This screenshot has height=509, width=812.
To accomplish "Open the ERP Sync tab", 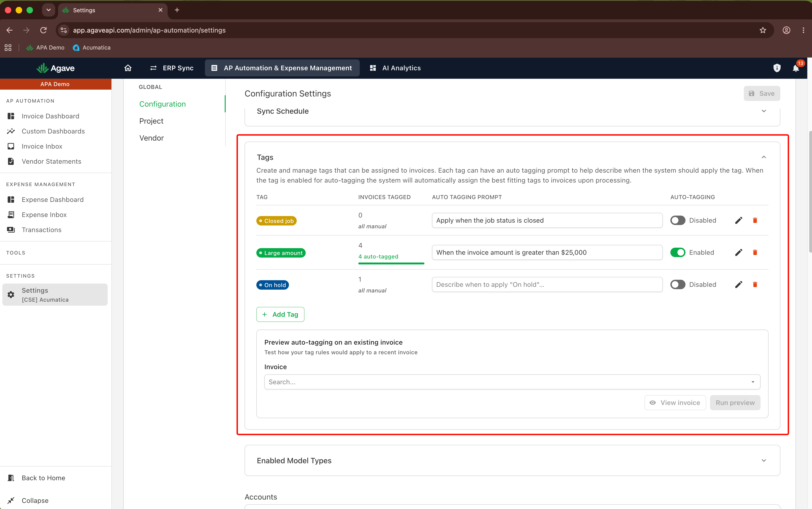I will 172,68.
